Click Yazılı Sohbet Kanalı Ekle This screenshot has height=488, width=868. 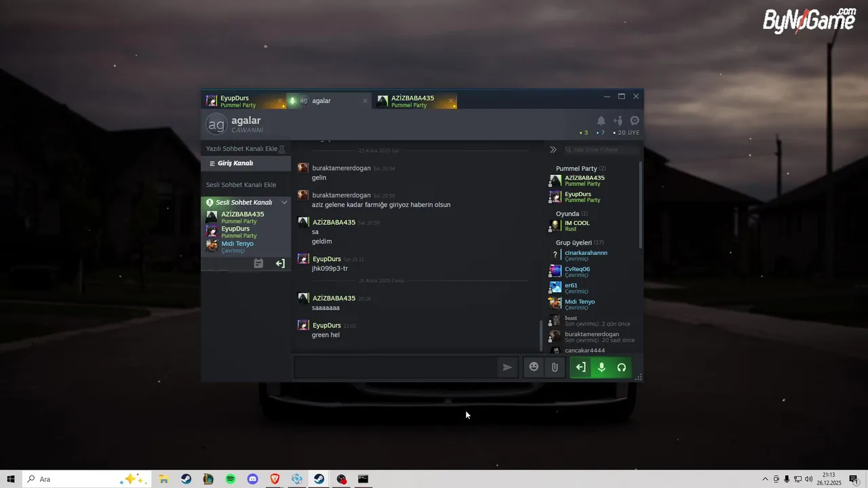241,148
